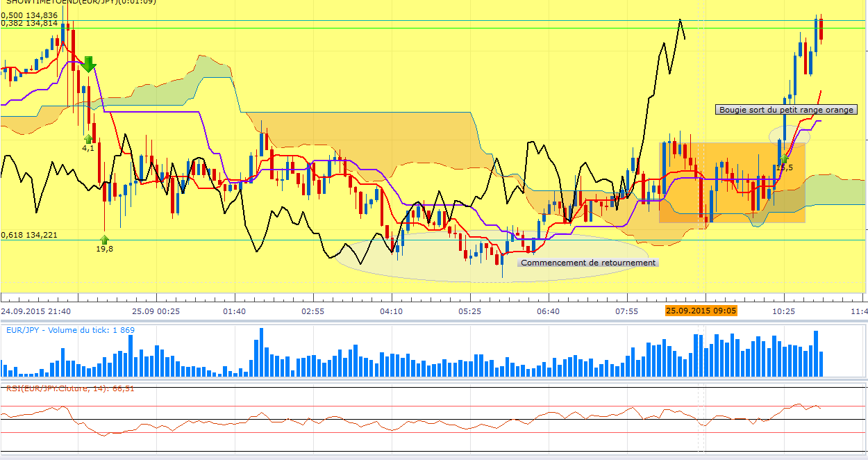The image size is (868, 460).
Task: Click the 0,500 134,836 Fibonacci level label
Action: [29, 15]
